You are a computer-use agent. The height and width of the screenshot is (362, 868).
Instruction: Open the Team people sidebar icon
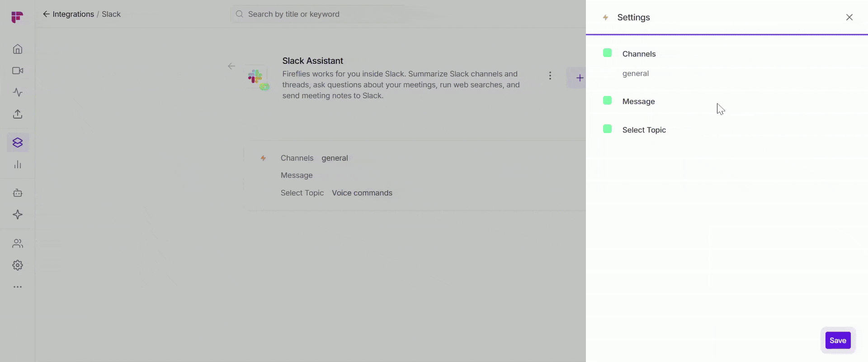click(x=18, y=243)
